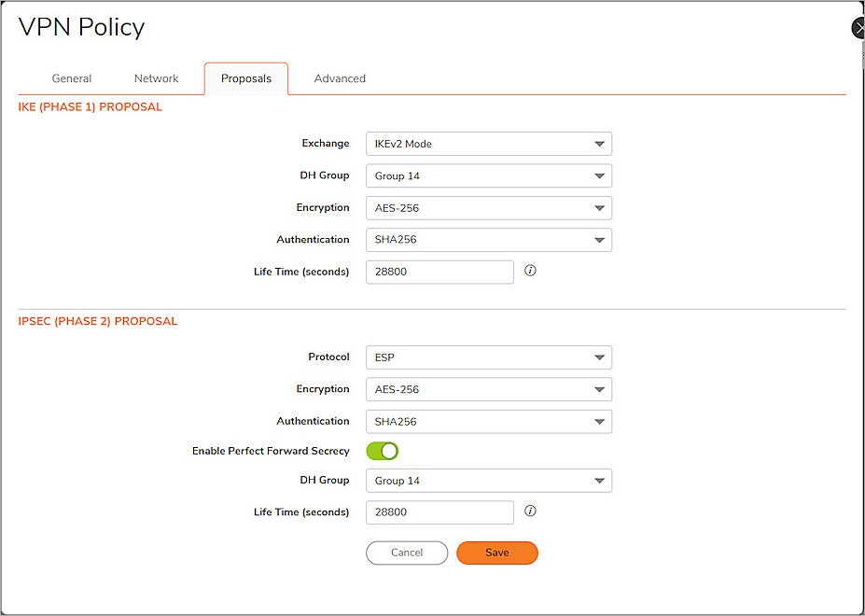Click the Phase 1 Life Time field
The height and width of the screenshot is (616, 865).
(439, 272)
